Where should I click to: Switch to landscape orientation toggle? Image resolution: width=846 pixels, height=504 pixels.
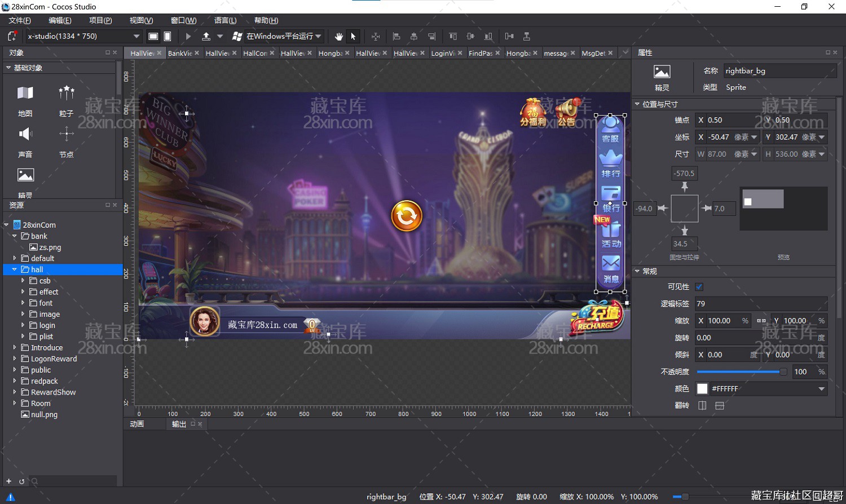153,37
